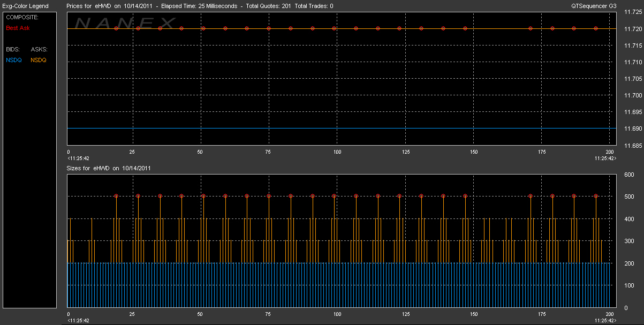Click the last Best Ask dot in prices chart

click(596, 28)
